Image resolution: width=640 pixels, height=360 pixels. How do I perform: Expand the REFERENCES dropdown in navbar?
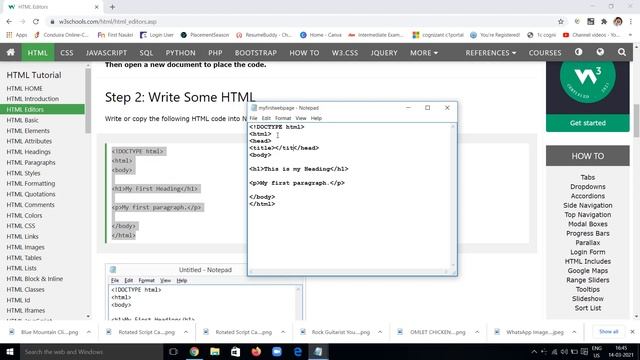point(491,53)
